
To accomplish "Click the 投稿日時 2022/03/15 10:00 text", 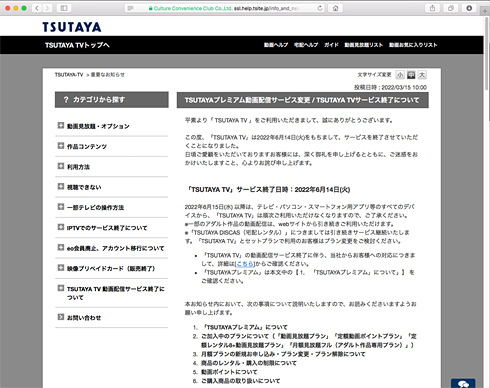I will (x=390, y=87).
